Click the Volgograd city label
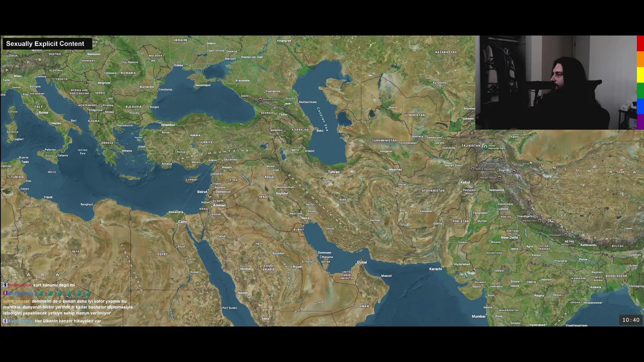Image resolution: width=644 pixels, height=362 pixels. pyautogui.click(x=284, y=41)
